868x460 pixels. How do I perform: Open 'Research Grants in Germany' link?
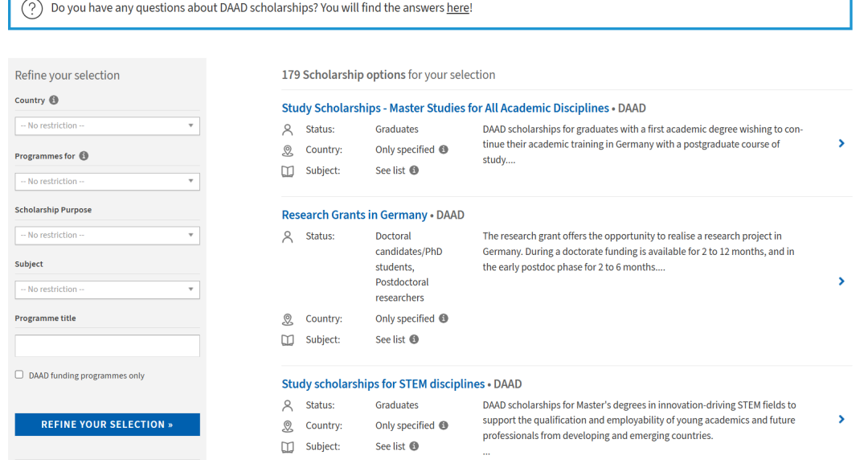coord(354,215)
